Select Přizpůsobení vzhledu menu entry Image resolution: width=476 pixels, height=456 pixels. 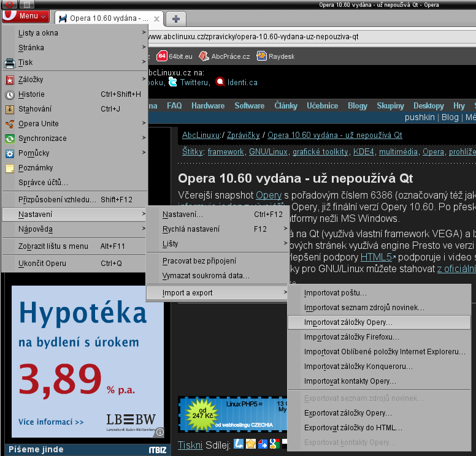pyautogui.click(x=75, y=200)
